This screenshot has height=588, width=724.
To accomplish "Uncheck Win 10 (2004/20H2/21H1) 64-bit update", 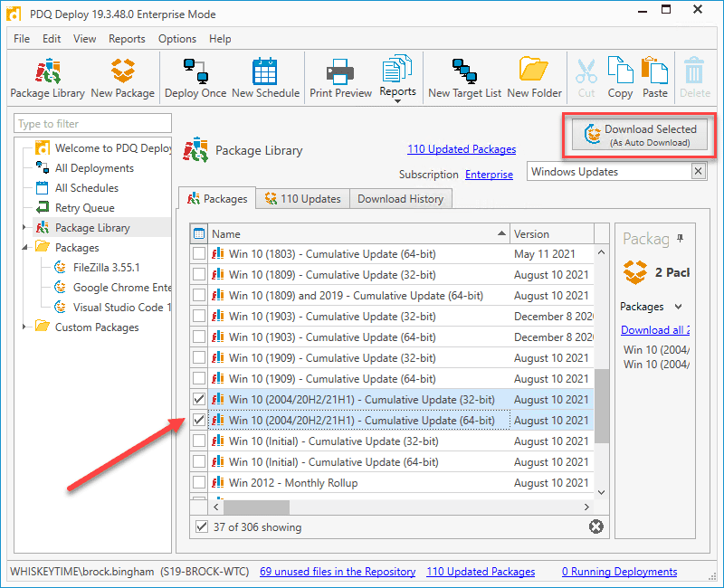I will [199, 420].
